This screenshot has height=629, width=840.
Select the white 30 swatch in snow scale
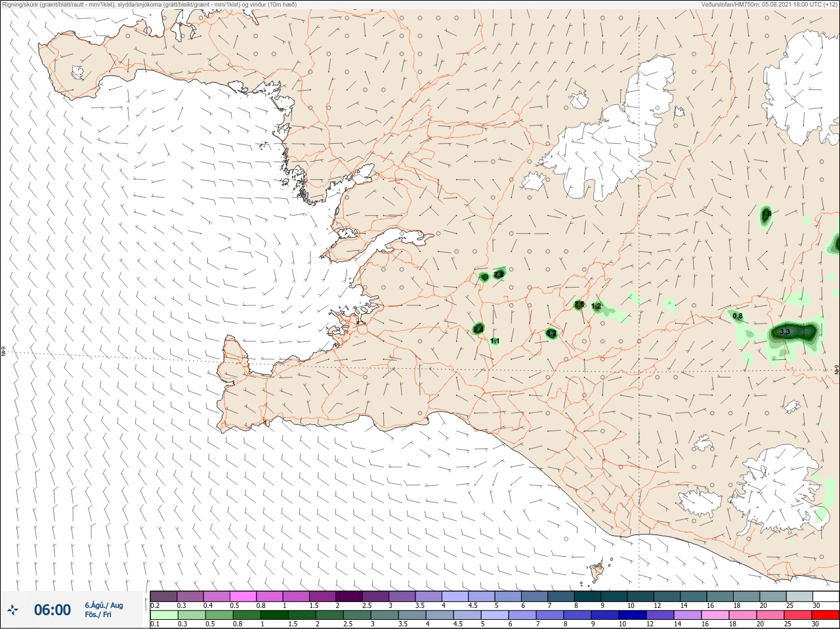826,596
